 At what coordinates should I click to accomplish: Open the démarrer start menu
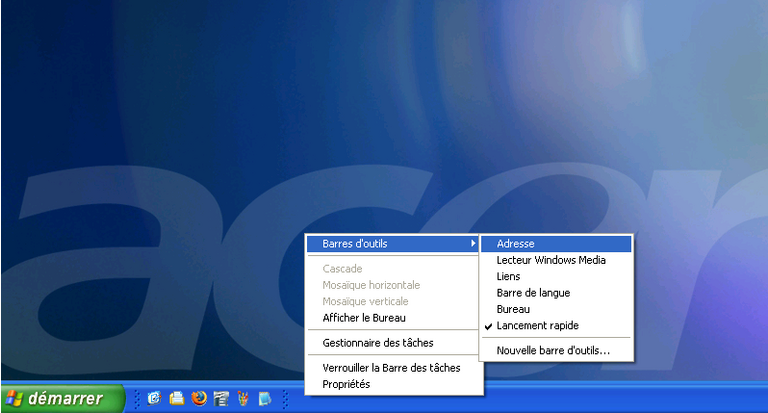pyautogui.click(x=63, y=398)
